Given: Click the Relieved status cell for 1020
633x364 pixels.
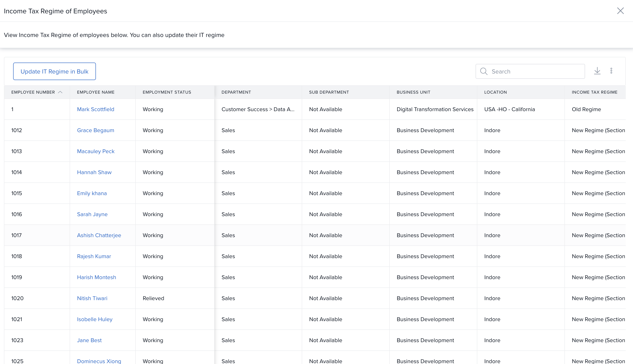Looking at the screenshot, I should click(x=153, y=298).
